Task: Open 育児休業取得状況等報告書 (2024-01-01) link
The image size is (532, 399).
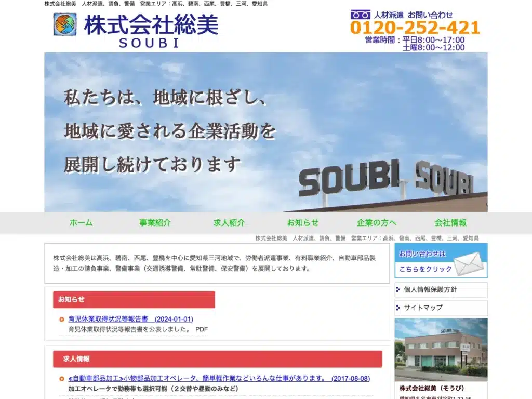Action: (x=130, y=319)
